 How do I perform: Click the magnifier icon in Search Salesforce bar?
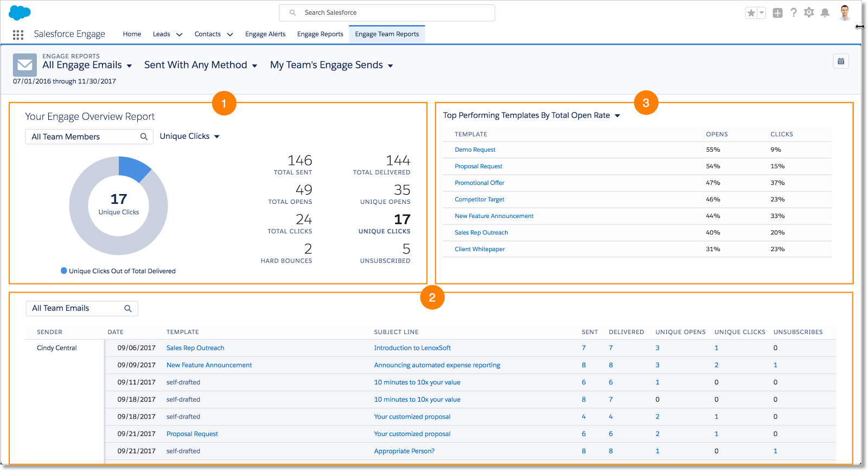pos(292,12)
